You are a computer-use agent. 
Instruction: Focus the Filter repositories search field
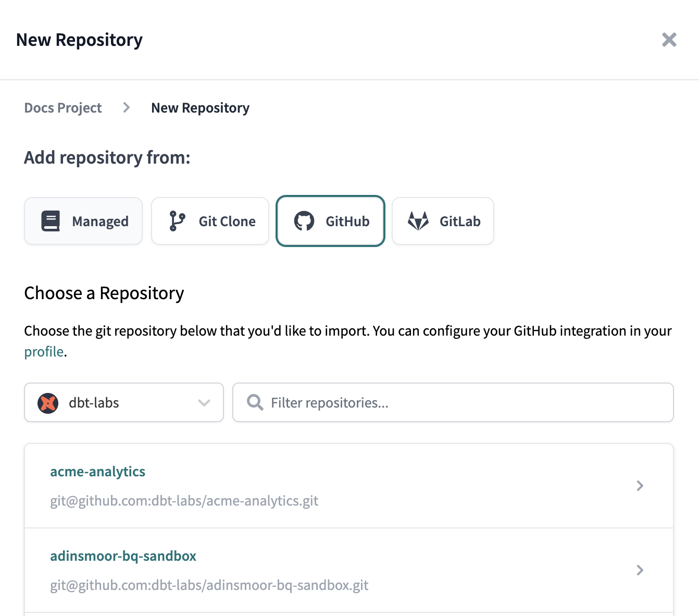point(453,402)
